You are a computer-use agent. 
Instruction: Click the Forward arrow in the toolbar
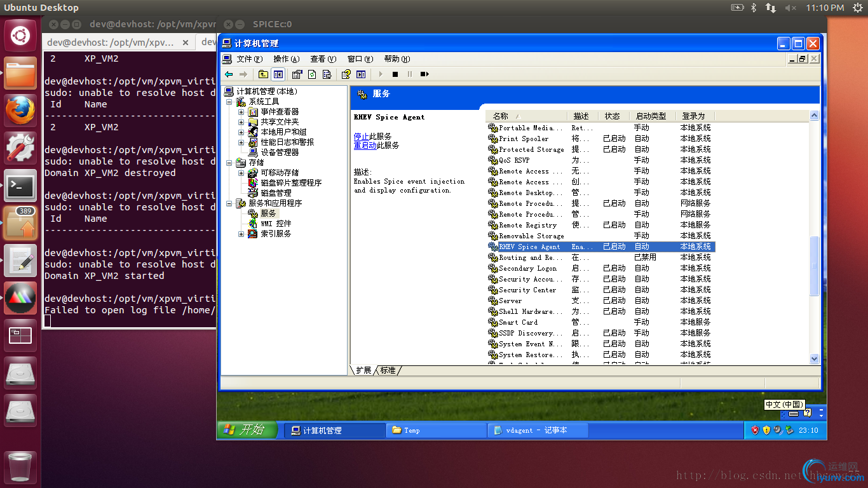243,74
